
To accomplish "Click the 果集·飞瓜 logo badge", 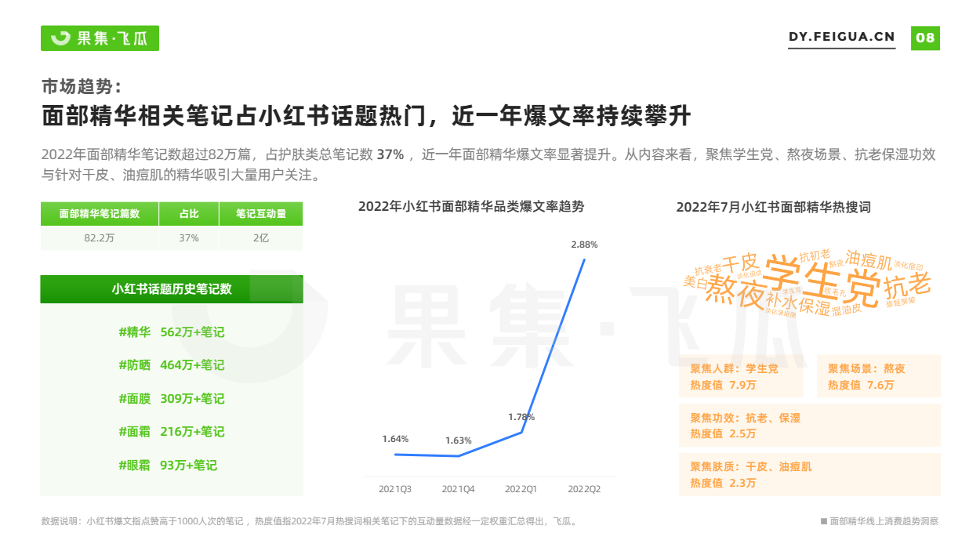I will coord(100,38).
